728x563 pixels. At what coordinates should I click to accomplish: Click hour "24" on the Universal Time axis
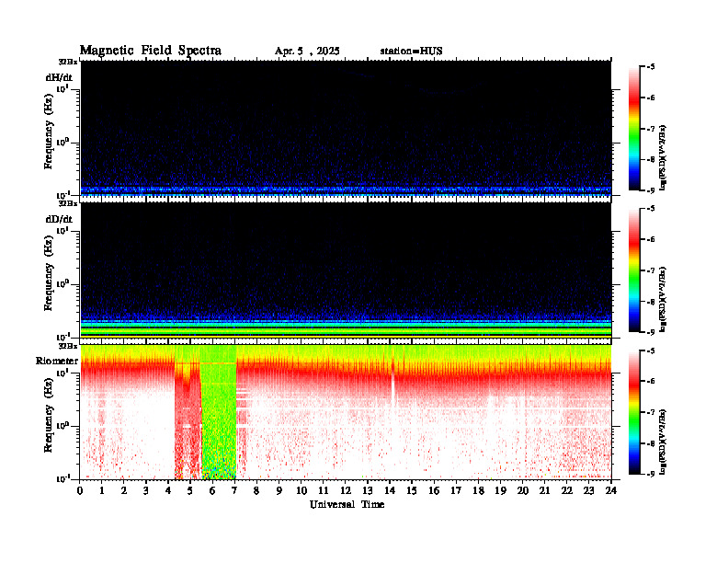coord(611,490)
